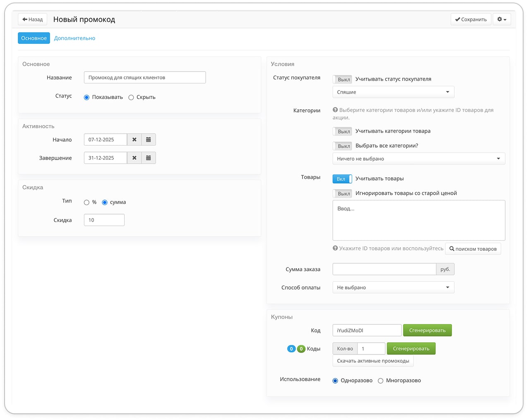Click the help icon near Категории hint
The image size is (528, 420).
click(x=335, y=110)
